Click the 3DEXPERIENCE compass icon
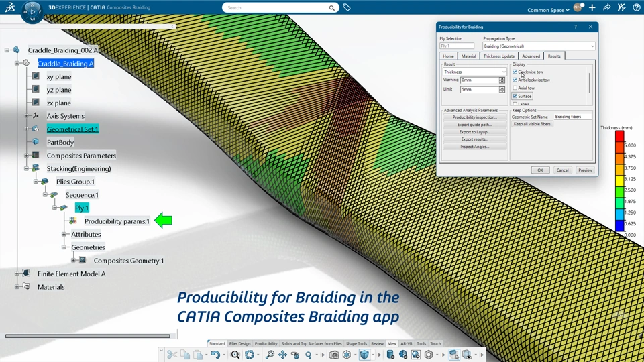The width and height of the screenshot is (644, 362). tap(32, 12)
